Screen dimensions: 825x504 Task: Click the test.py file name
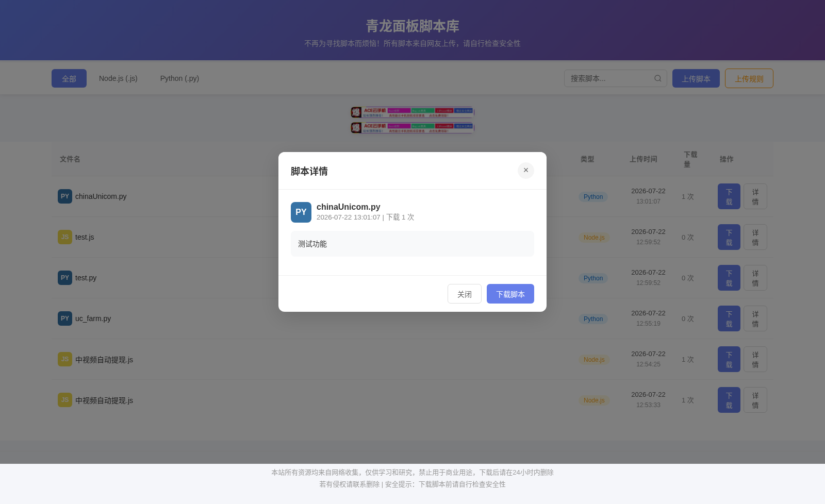[x=86, y=278]
